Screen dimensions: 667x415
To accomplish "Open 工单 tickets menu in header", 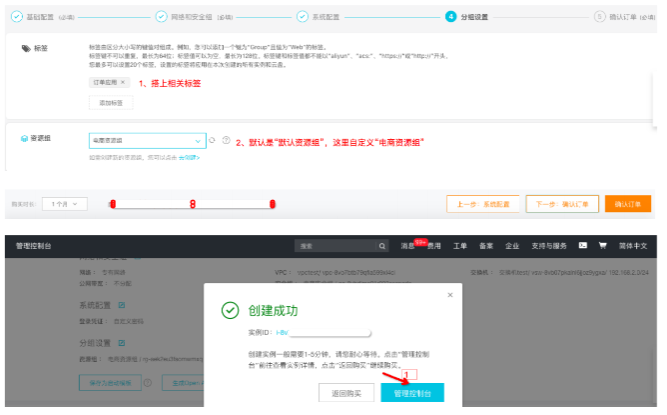I will [x=460, y=246].
